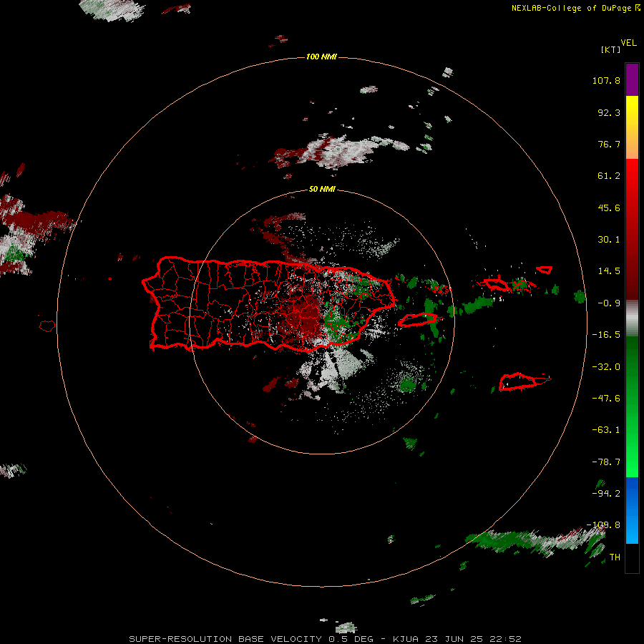The width and height of the screenshot is (644, 644).
Task: Click the -47.6 legend value
Action: [606, 399]
